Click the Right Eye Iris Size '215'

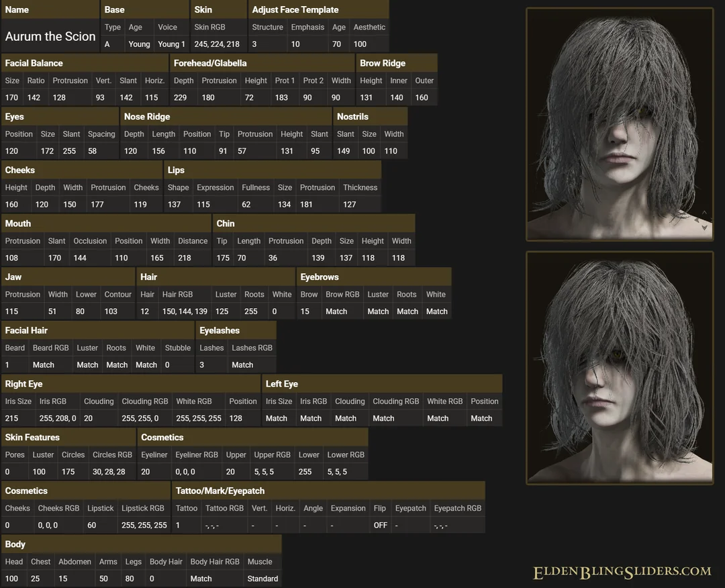(11, 418)
